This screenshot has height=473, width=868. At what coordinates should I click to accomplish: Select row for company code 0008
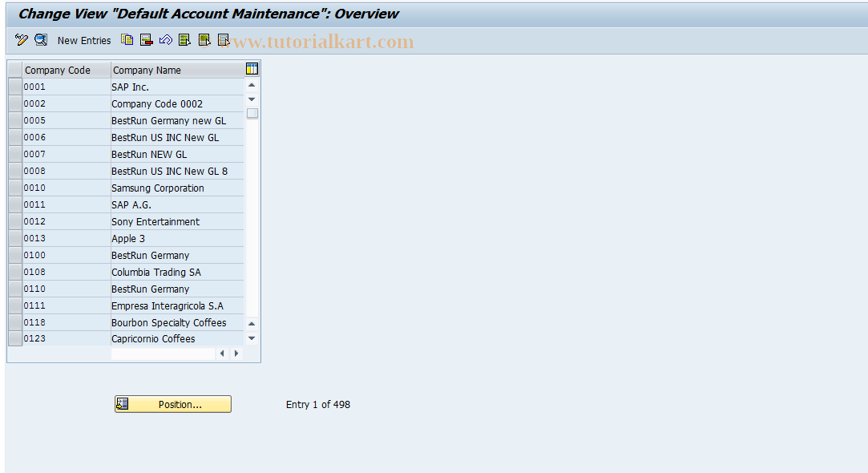tap(15, 171)
